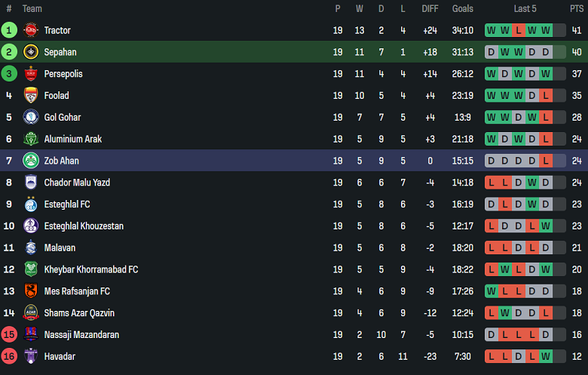Open the Kheybar Khorramabad FC team page
588x375 pixels.
click(91, 269)
